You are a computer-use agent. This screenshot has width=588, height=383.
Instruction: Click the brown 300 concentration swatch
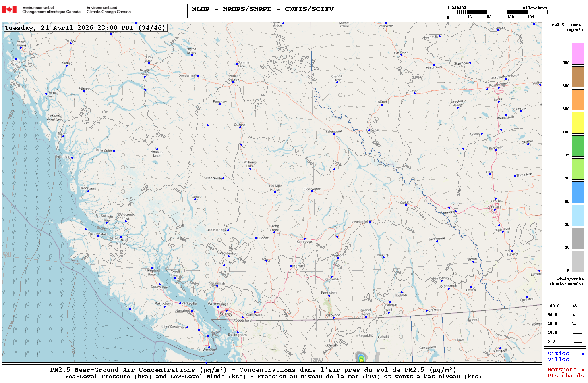[578, 77]
